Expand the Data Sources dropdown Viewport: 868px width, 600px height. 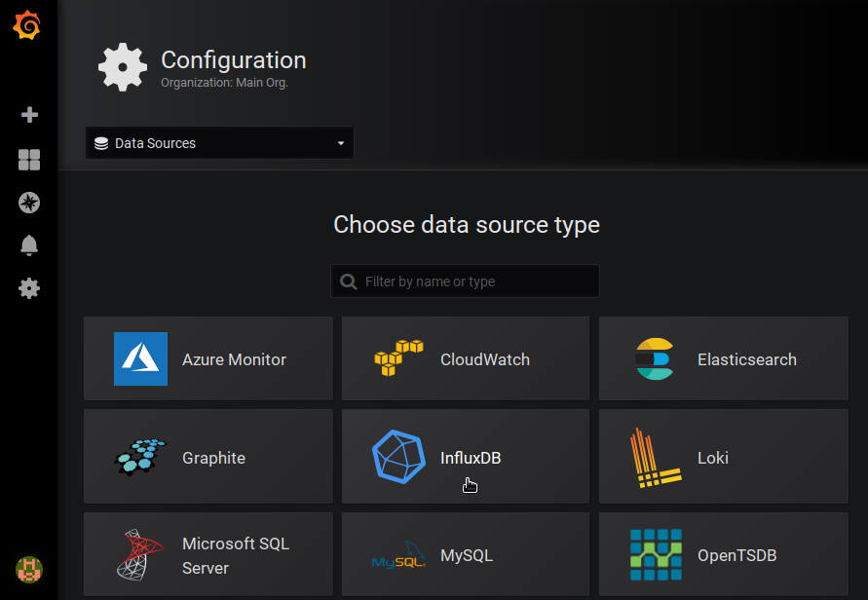coord(219,143)
